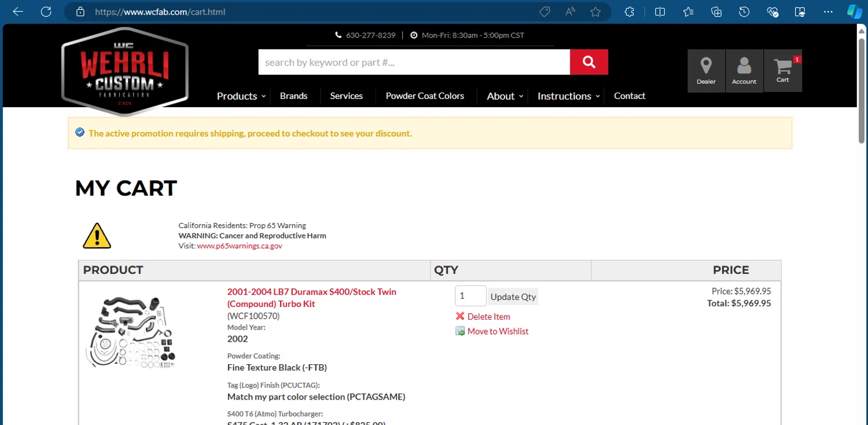868x425 pixels.
Task: Click the QTY column header
Action: pyautogui.click(x=446, y=270)
